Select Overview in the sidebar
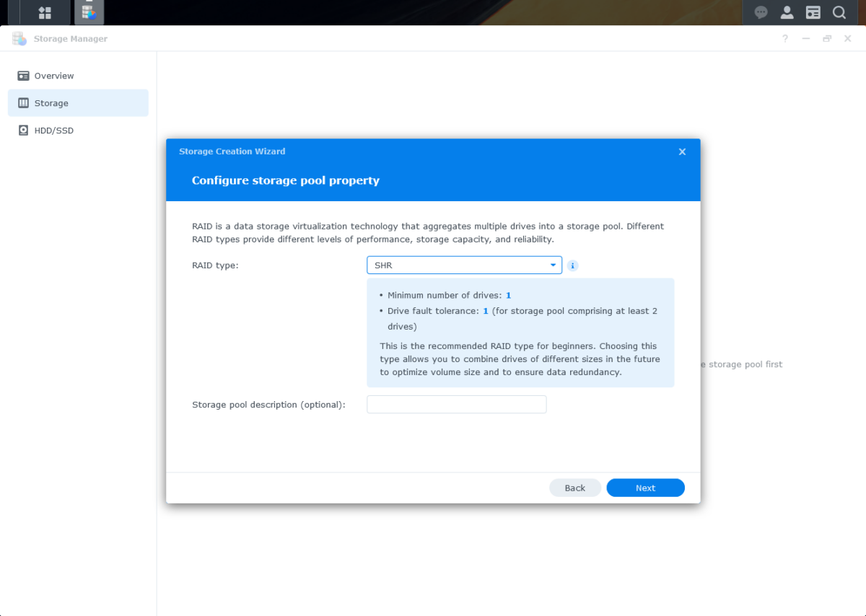 [53, 75]
